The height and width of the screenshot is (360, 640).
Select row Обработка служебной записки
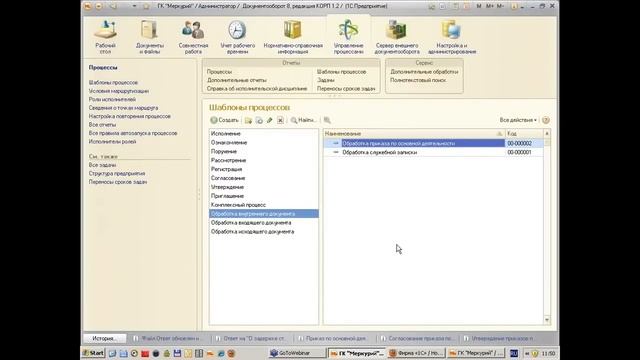pos(433,152)
